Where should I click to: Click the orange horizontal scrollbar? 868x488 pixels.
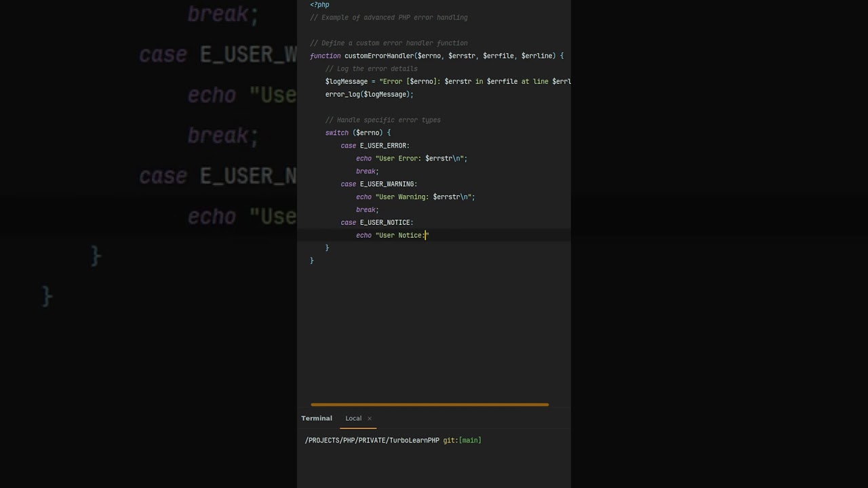coord(430,405)
